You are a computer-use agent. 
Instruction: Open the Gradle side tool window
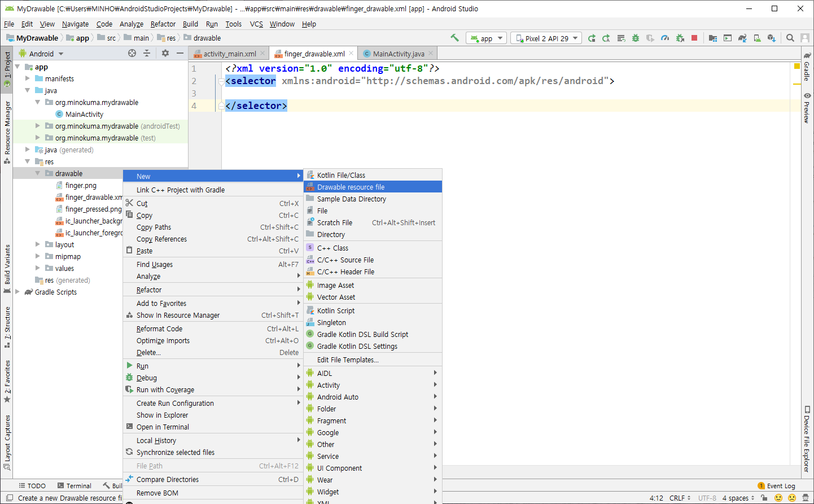click(x=807, y=67)
